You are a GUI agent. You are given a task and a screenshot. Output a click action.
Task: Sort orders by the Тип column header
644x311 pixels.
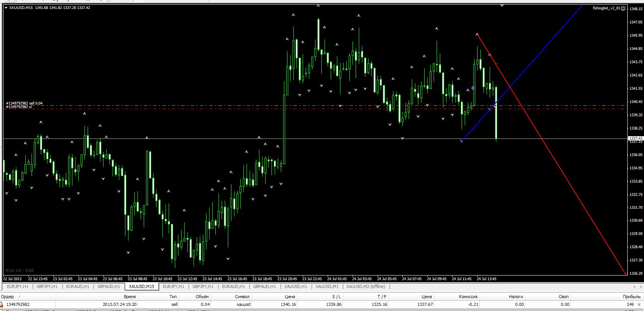[x=158, y=297]
